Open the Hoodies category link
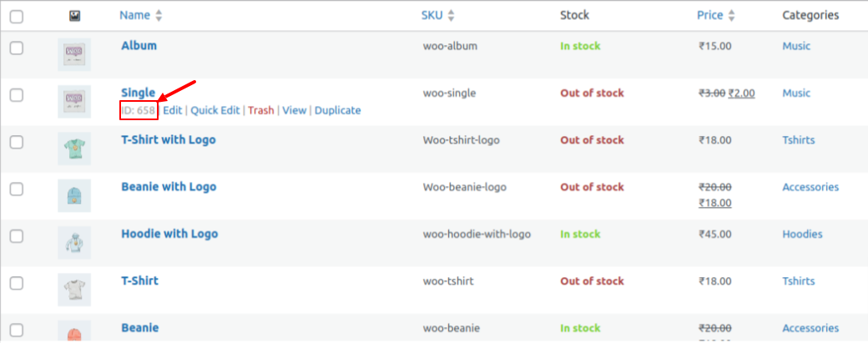Screen dimensions: 868x343 [802, 234]
